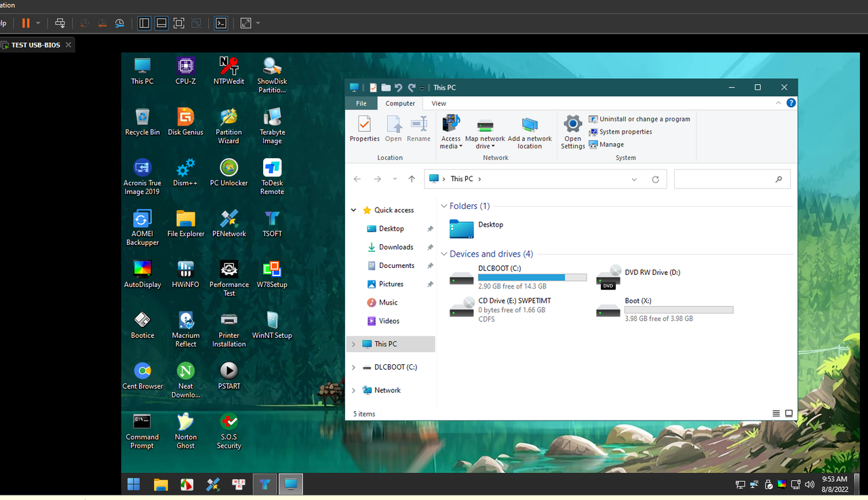868x500 pixels.
Task: Select Macrium Reflect desktop icon
Action: (185, 329)
